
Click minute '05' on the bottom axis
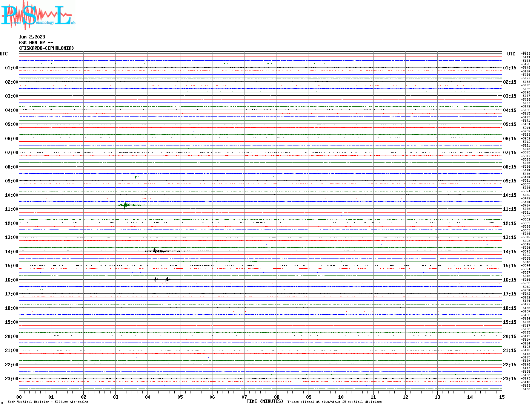[180, 397]
